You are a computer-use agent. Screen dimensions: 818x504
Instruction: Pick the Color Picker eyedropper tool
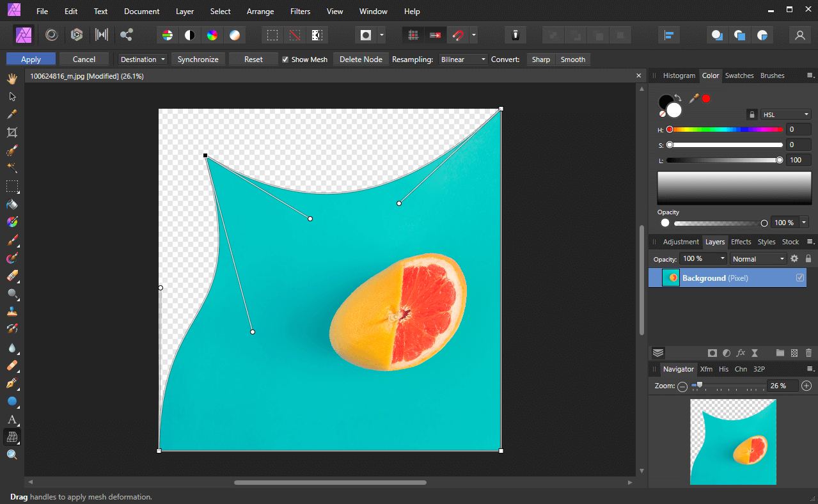(12, 114)
